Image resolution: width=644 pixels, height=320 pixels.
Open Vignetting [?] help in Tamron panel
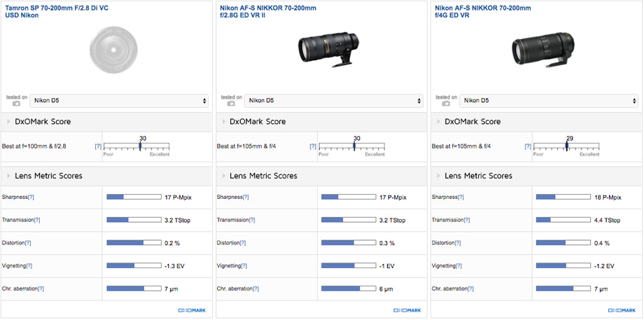(x=29, y=266)
